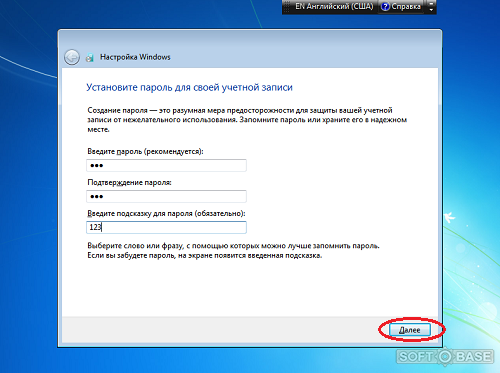Click the Настройка Windows setup icon
The height and width of the screenshot is (373, 500).
(x=89, y=58)
